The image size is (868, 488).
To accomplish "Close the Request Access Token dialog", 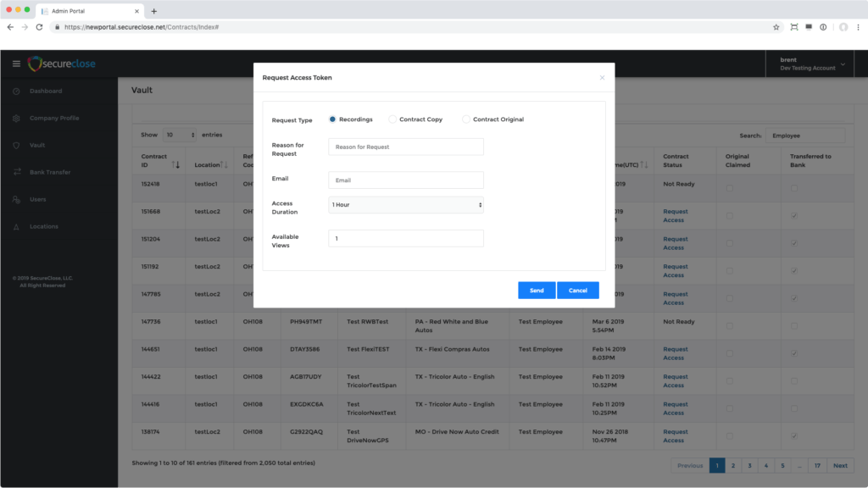I will pyautogui.click(x=602, y=77).
